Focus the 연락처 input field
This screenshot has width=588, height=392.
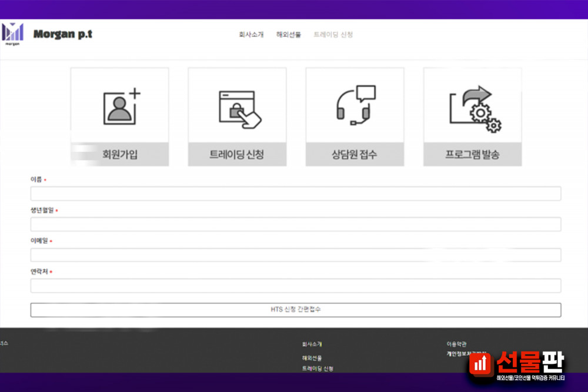(295, 286)
